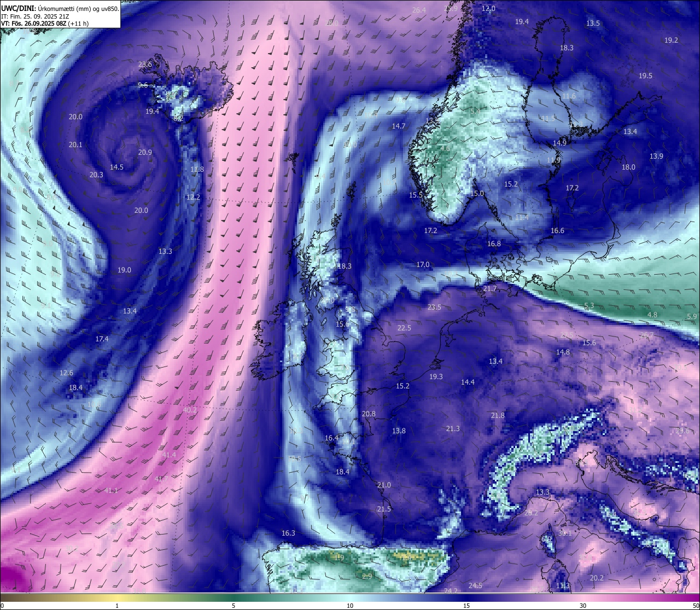Click the 16.3 value near Spain

click(288, 533)
